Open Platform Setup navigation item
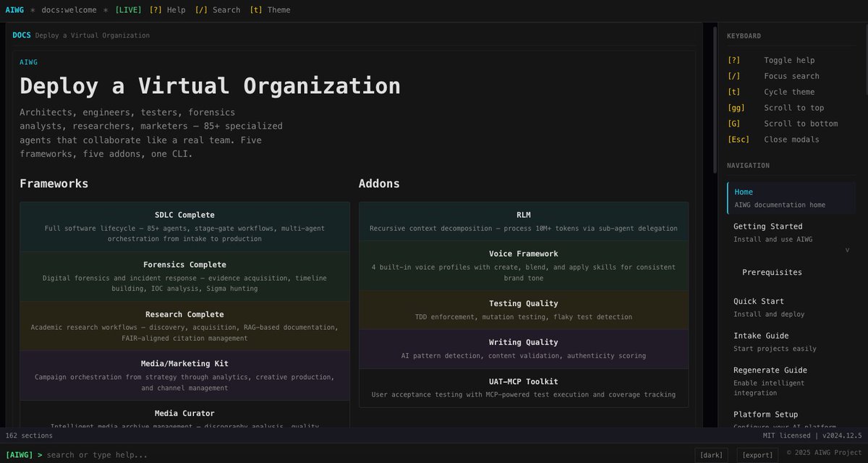The height and width of the screenshot is (463, 868). [x=791, y=419]
